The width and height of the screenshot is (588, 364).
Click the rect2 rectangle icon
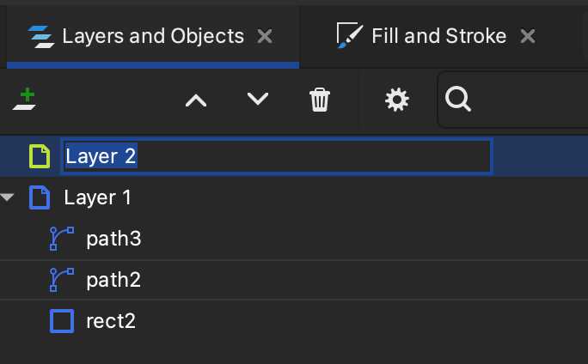[61, 321]
